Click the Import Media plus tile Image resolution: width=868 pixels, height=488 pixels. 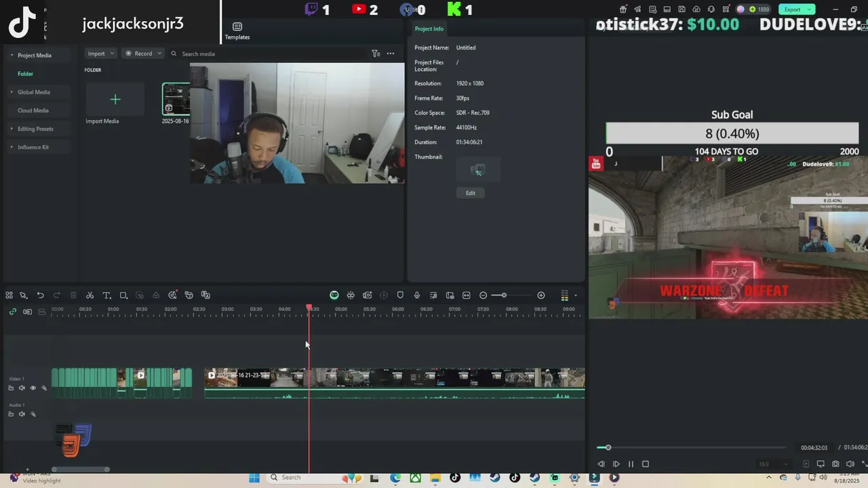click(115, 100)
